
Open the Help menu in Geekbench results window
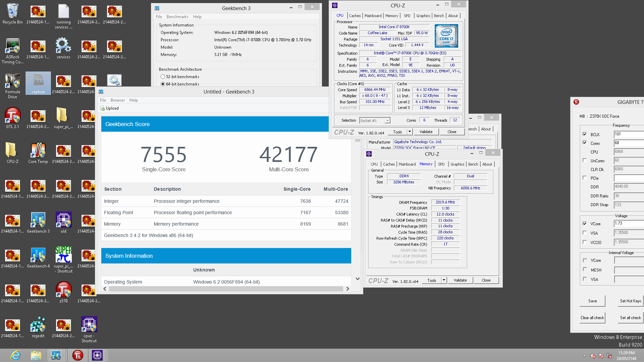[133, 100]
